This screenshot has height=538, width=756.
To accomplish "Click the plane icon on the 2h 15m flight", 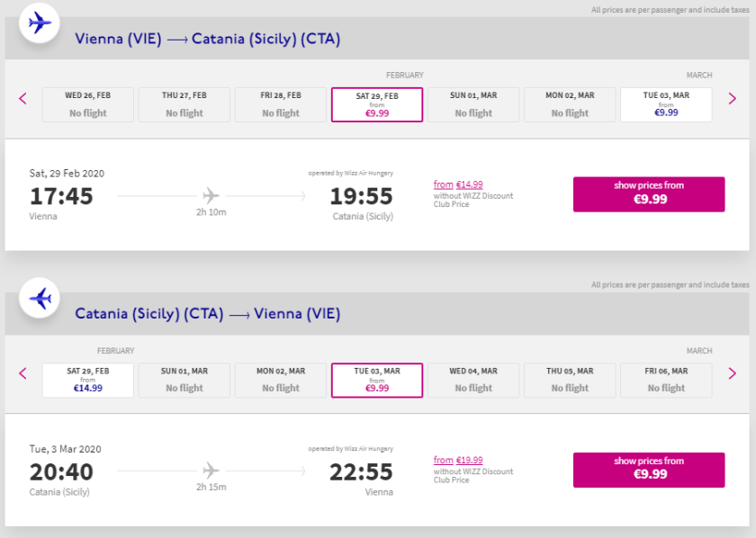I will point(211,470).
